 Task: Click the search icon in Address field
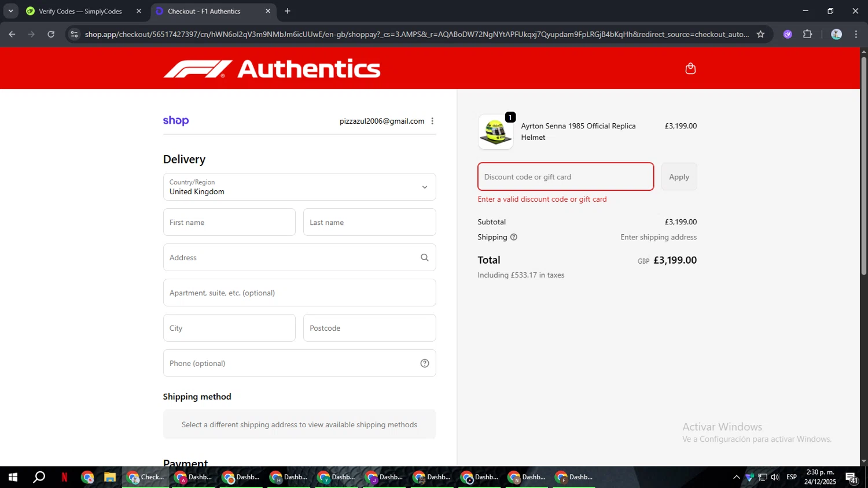(425, 257)
